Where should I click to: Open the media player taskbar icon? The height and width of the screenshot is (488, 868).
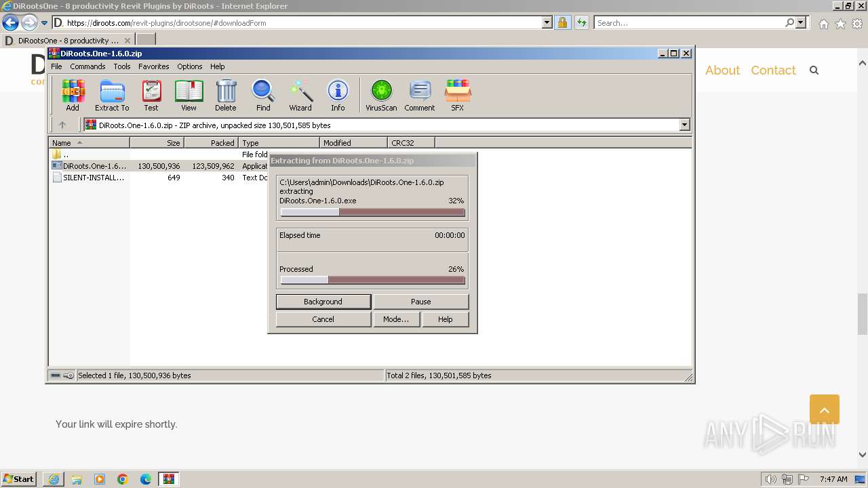tap(100, 479)
